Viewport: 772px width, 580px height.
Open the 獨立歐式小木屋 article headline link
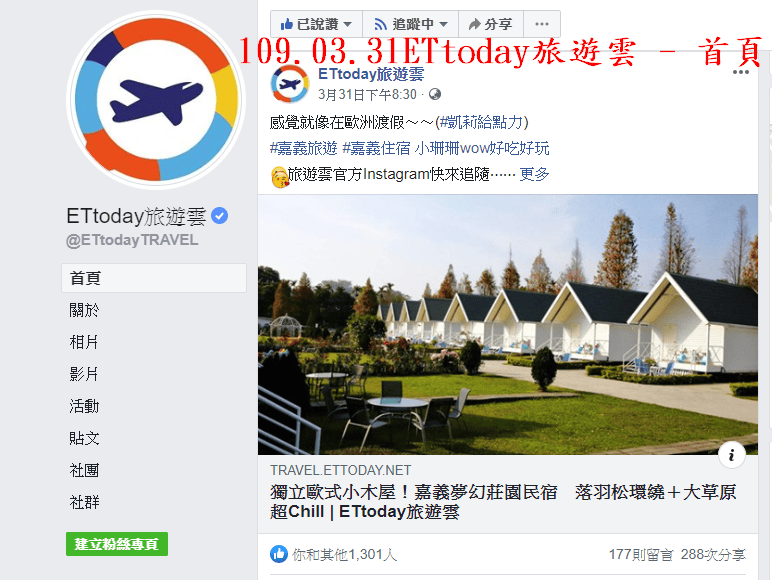503,502
